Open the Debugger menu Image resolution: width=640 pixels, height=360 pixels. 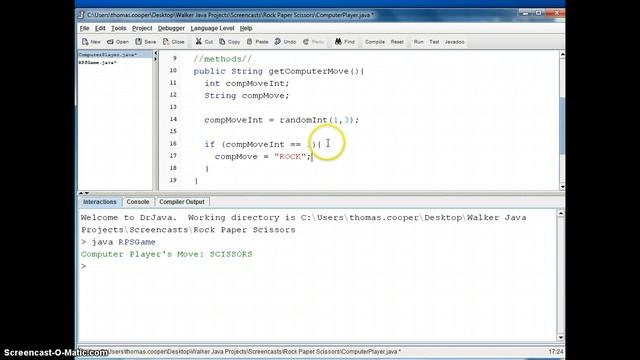171,28
